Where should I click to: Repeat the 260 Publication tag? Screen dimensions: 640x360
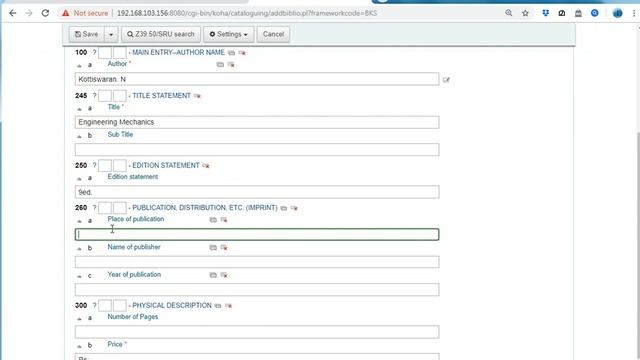coord(284,208)
